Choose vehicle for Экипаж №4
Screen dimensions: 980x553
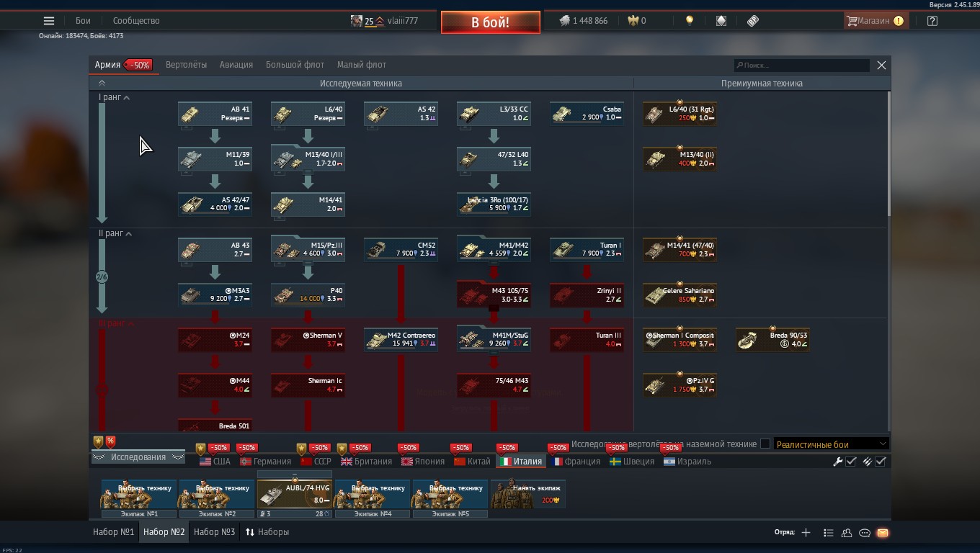[x=373, y=494]
